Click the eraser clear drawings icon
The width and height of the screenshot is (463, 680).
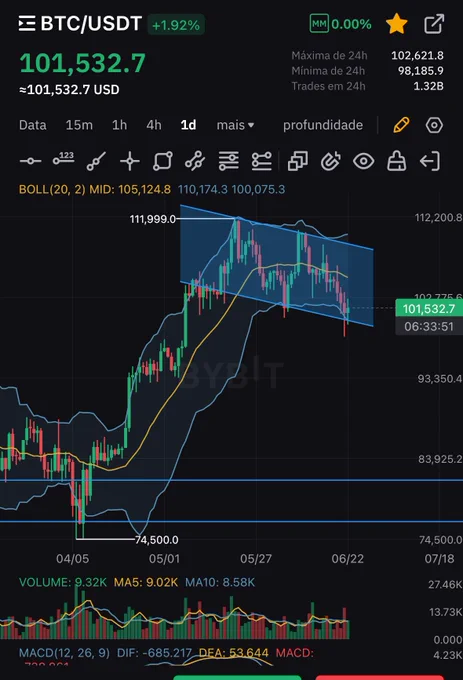pos(396,161)
